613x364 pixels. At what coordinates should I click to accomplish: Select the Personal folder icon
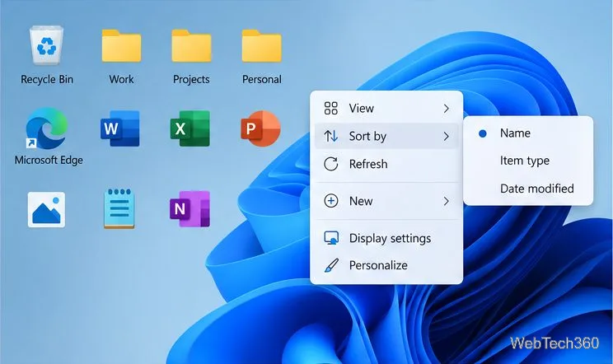click(x=261, y=45)
